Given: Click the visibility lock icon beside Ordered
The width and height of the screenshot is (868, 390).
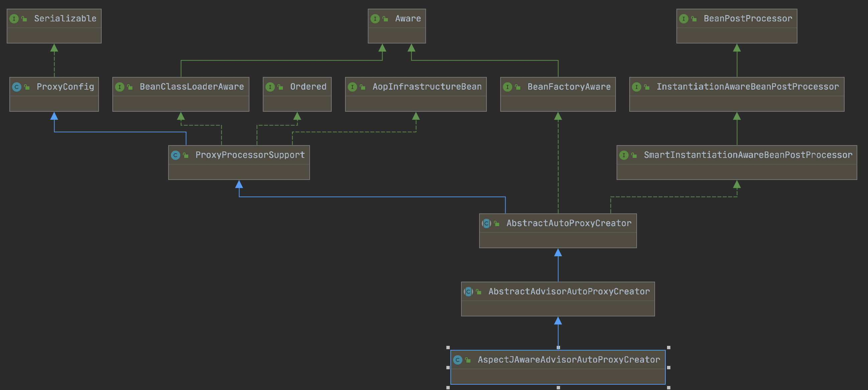Looking at the screenshot, I should 280,87.
